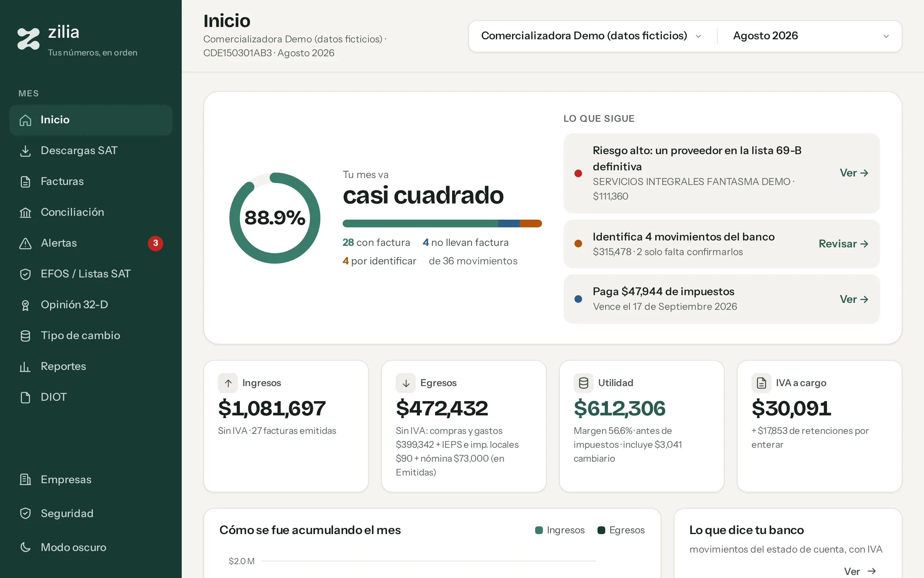Click the blue dot beside Paga $47,944
Image resolution: width=924 pixels, height=578 pixels.
(x=578, y=299)
